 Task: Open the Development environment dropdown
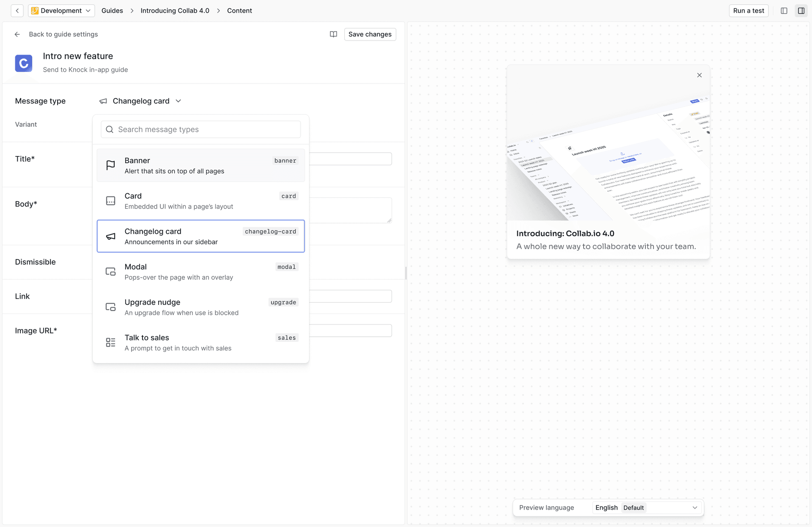click(x=61, y=11)
